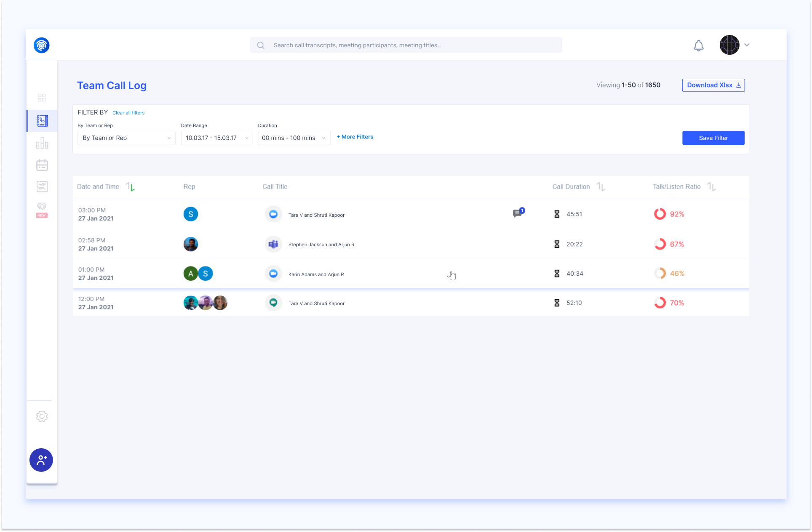
Task: Click Zoom icon in 03:00 PM row
Action: 273,214
